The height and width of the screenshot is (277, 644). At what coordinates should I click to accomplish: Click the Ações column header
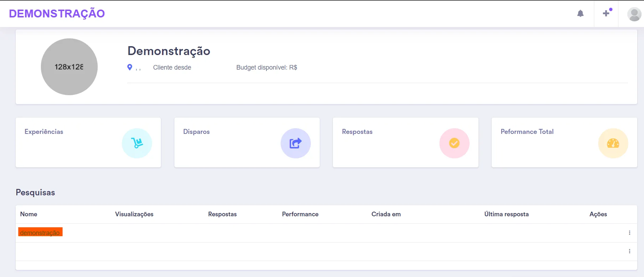coord(598,214)
